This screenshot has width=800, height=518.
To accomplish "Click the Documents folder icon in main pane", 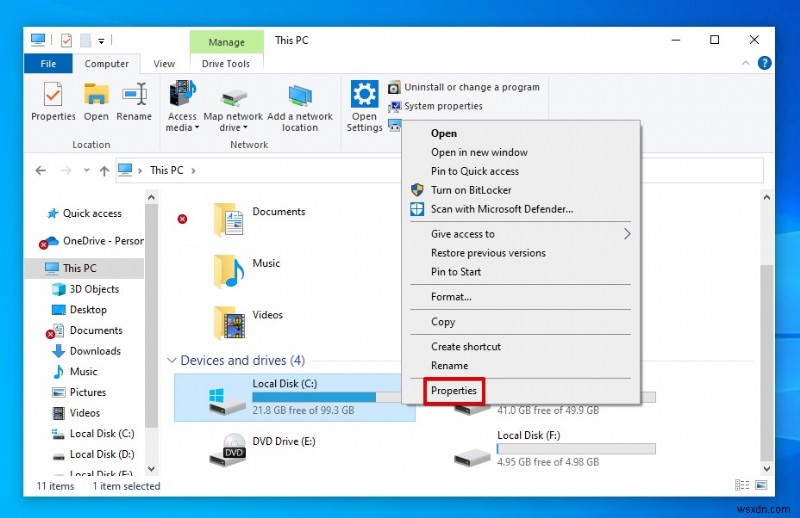I will [x=229, y=220].
